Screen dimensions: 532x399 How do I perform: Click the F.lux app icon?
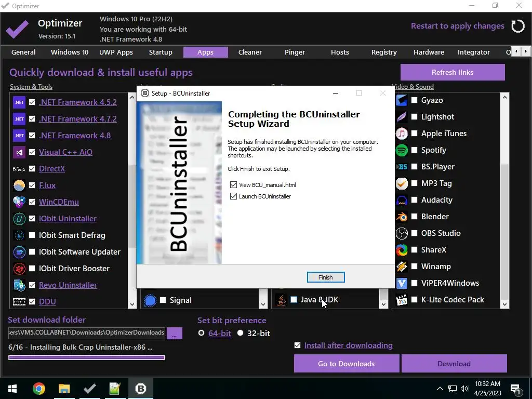pyautogui.click(x=19, y=185)
